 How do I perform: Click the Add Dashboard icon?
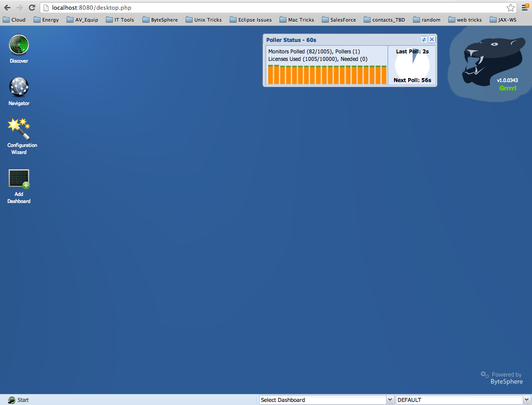(x=19, y=179)
